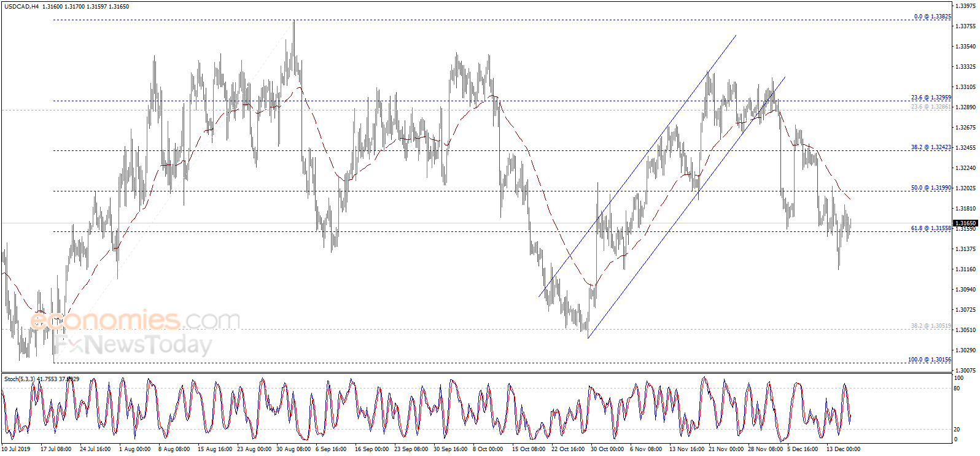Click the '13 Dec 00:00' time axis label
This screenshot has width=980, height=456.
(843, 449)
